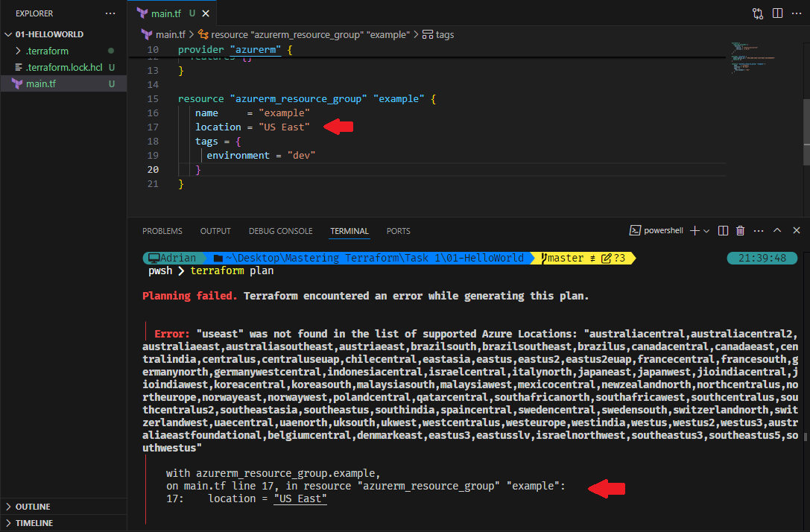Click azurerm_resource_group resource breadcrumb
This screenshot has width=810, height=532.
pos(304,34)
